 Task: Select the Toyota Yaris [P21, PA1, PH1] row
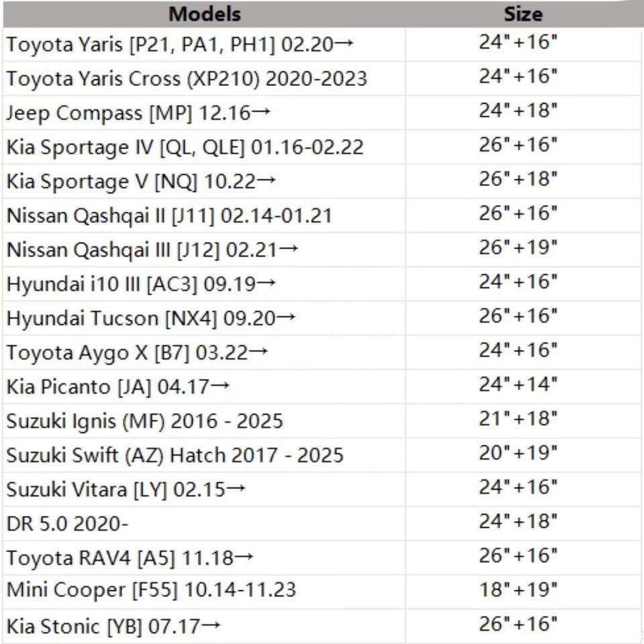click(180, 45)
